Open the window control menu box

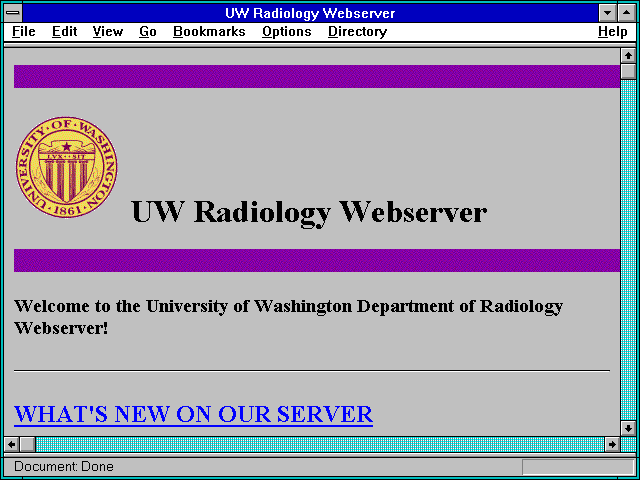13,13
